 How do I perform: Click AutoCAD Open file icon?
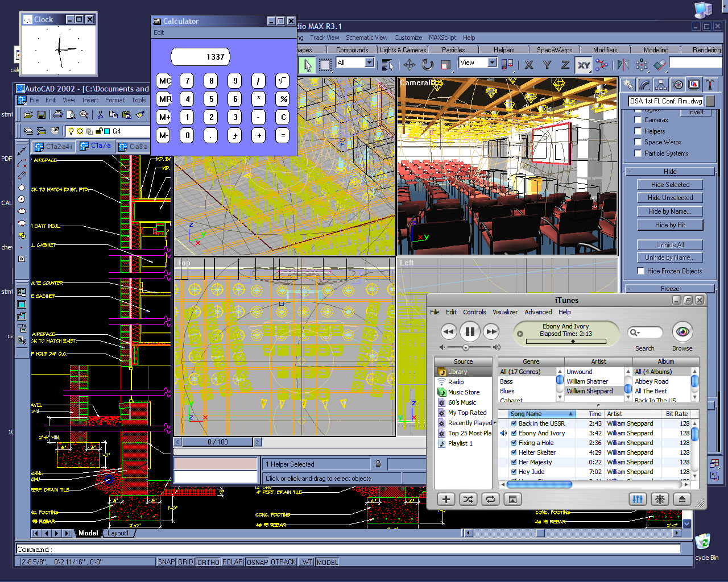pos(28,115)
